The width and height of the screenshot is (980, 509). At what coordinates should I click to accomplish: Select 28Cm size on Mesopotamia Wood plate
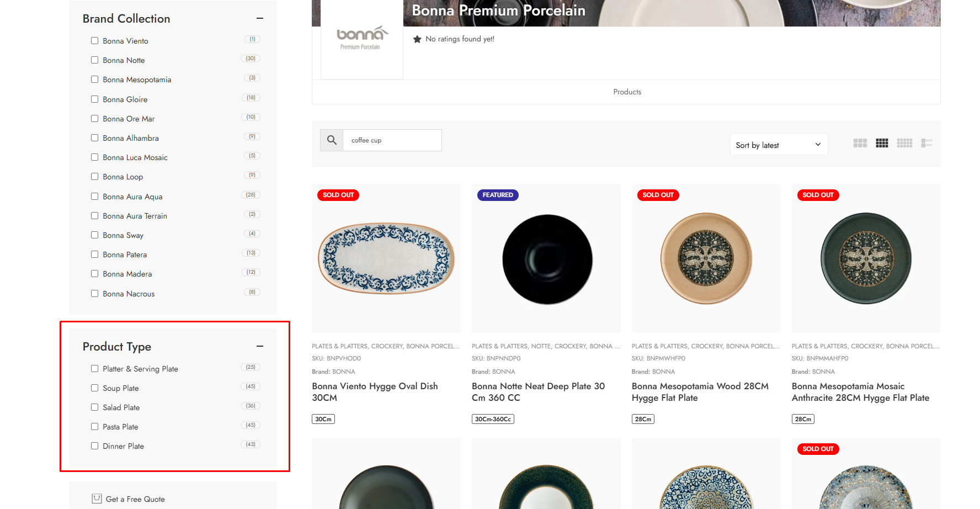pos(643,419)
